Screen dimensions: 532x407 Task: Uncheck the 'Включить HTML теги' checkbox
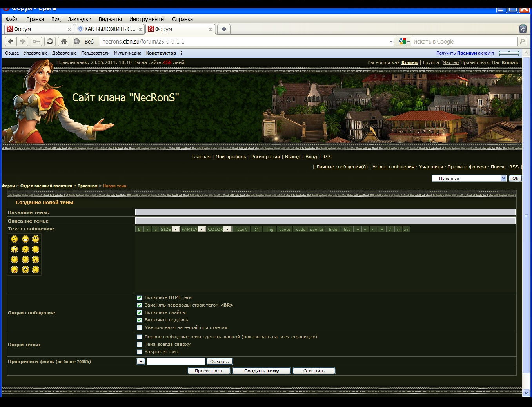click(x=139, y=298)
